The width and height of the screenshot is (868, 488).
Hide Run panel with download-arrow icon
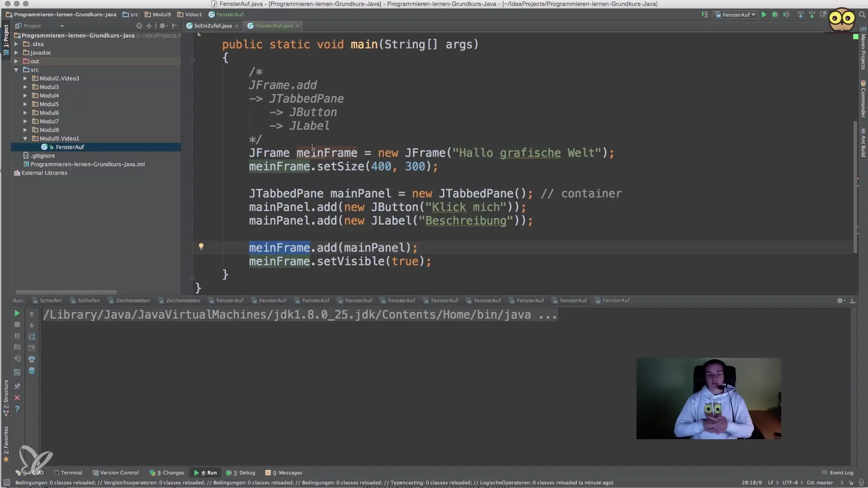[x=853, y=300]
